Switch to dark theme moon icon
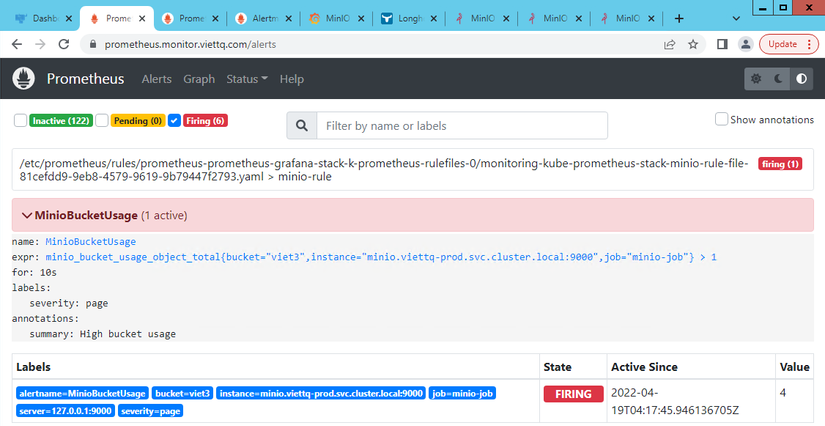Screen dimensions: 825x426 click(779, 79)
